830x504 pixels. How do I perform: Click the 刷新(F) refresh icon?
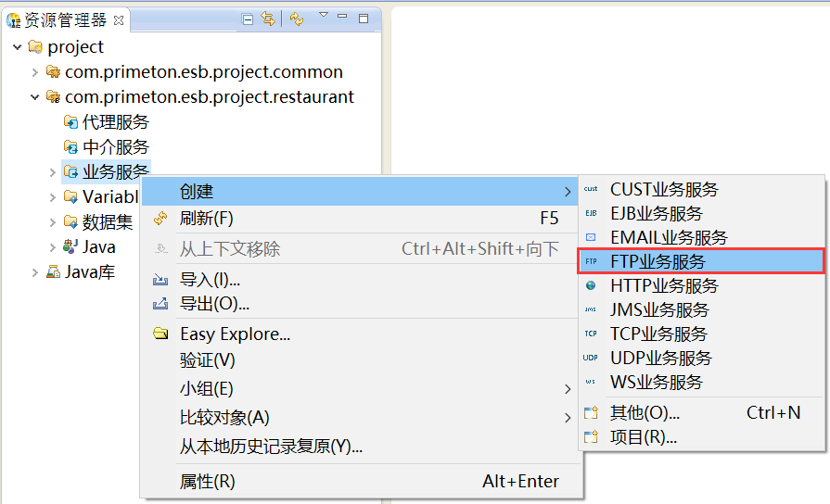[160, 219]
